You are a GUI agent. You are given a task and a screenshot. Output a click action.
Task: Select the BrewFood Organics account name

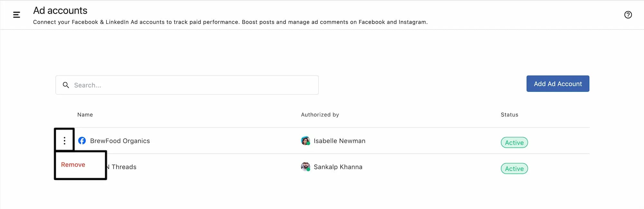pos(120,141)
